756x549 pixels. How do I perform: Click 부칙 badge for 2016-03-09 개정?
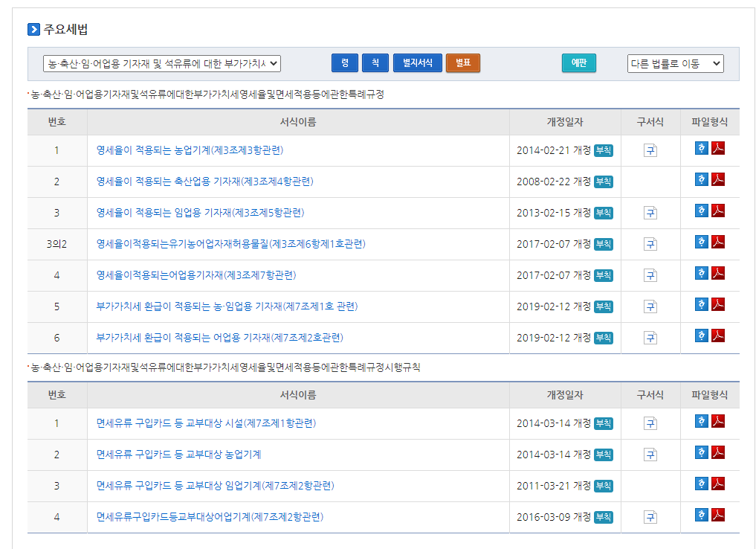(x=604, y=517)
